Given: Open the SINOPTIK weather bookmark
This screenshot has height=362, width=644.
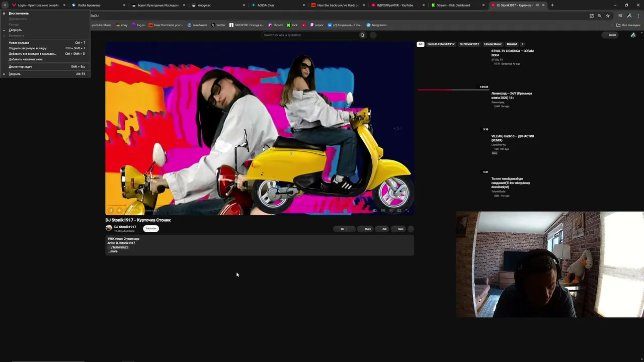Looking at the screenshot, I should (x=247, y=25).
